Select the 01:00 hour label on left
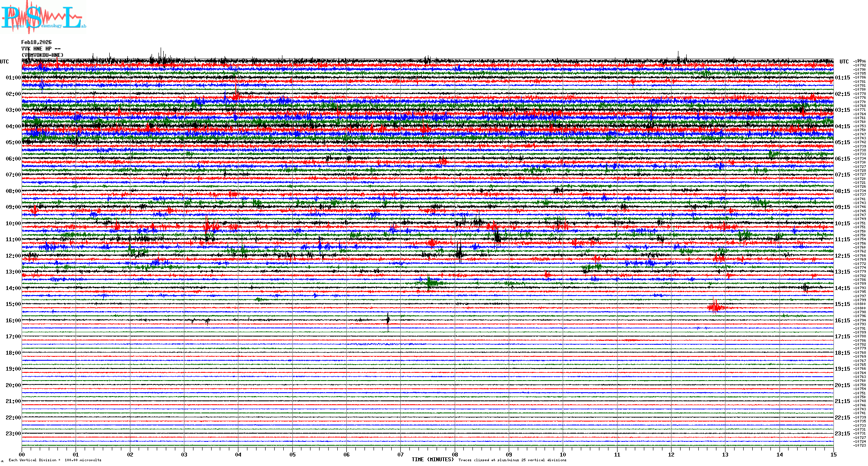This screenshot has height=466, width=868. point(13,78)
